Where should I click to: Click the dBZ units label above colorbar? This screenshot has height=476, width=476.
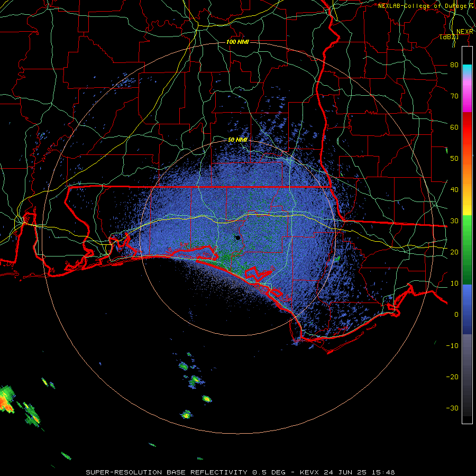click(449, 37)
